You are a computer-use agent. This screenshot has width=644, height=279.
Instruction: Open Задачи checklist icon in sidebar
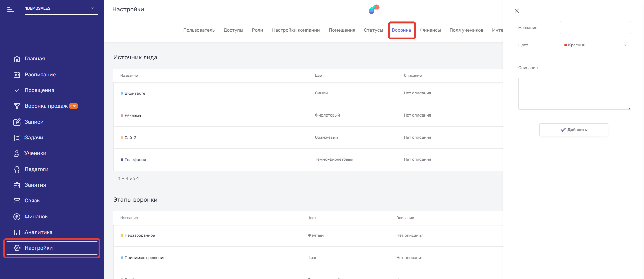pyautogui.click(x=17, y=138)
